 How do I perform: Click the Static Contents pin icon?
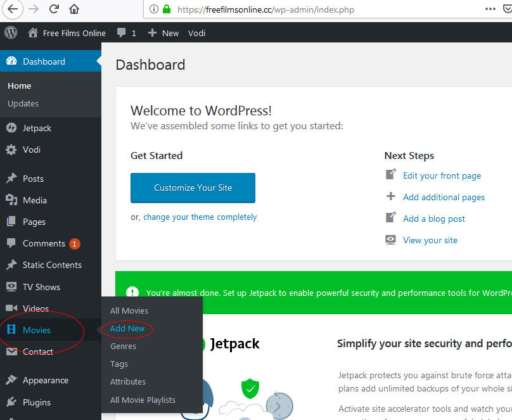(x=11, y=265)
